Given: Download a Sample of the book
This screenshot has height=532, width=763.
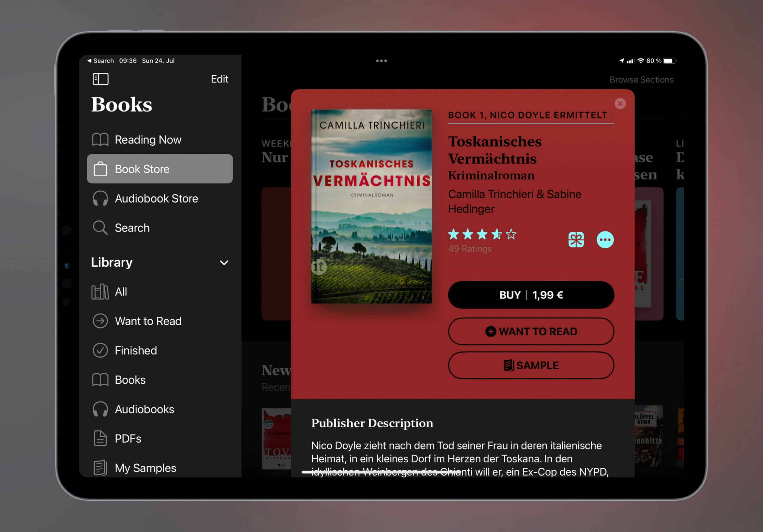Looking at the screenshot, I should [531, 365].
